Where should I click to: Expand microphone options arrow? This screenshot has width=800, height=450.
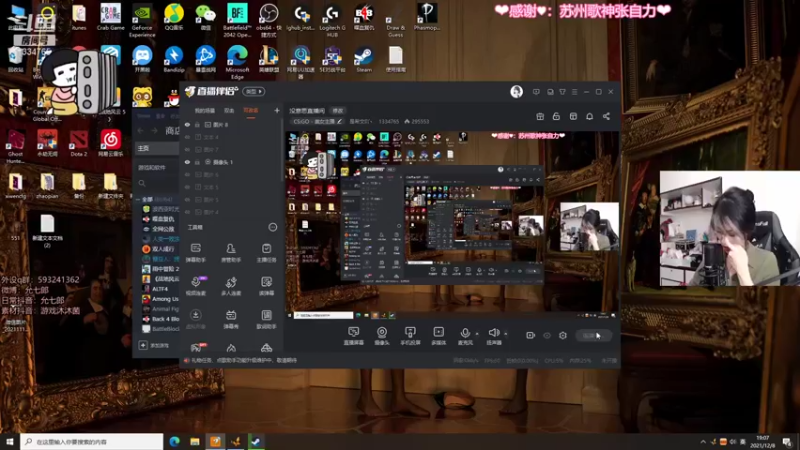pos(477,334)
